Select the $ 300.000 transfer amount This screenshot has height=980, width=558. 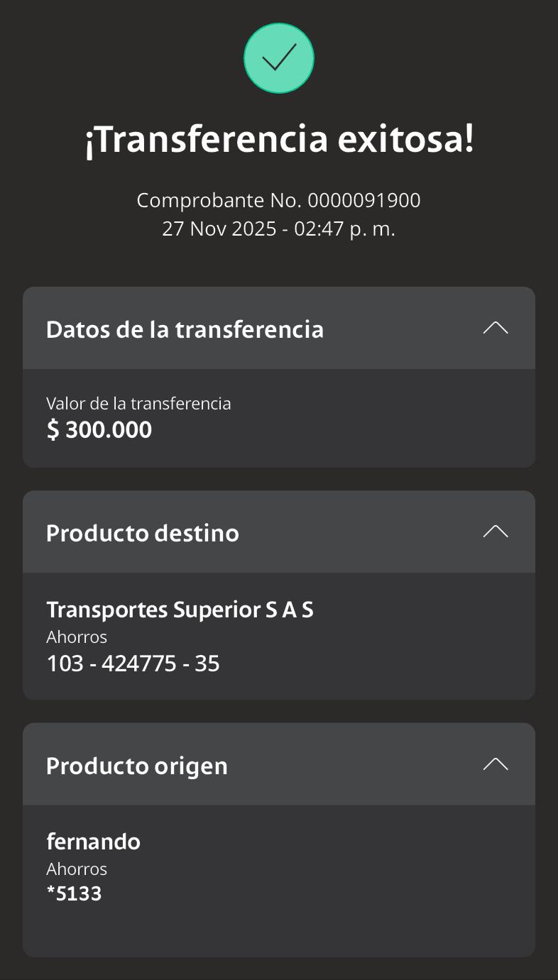coord(99,430)
